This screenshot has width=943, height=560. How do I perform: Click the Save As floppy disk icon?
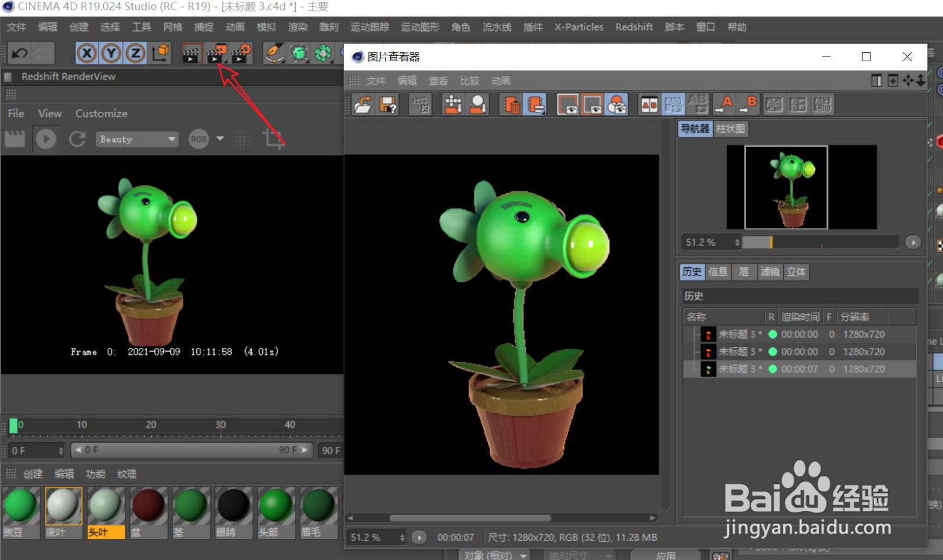[388, 105]
